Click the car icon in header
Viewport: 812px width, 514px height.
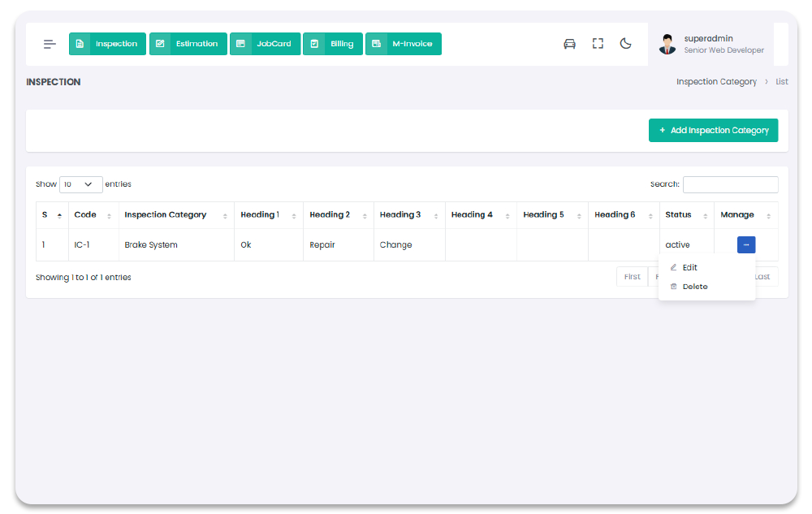[x=569, y=44]
